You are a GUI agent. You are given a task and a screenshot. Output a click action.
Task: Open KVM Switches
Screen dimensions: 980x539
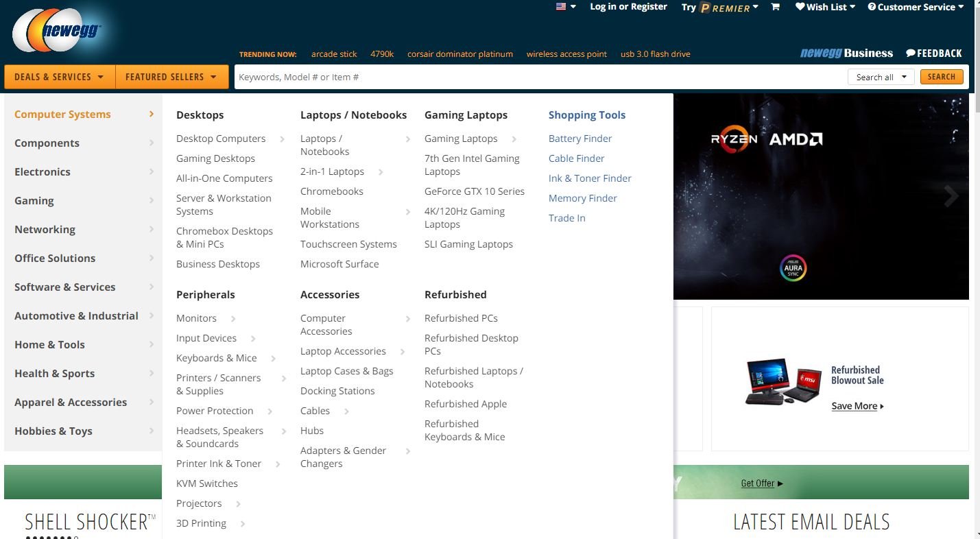[207, 483]
